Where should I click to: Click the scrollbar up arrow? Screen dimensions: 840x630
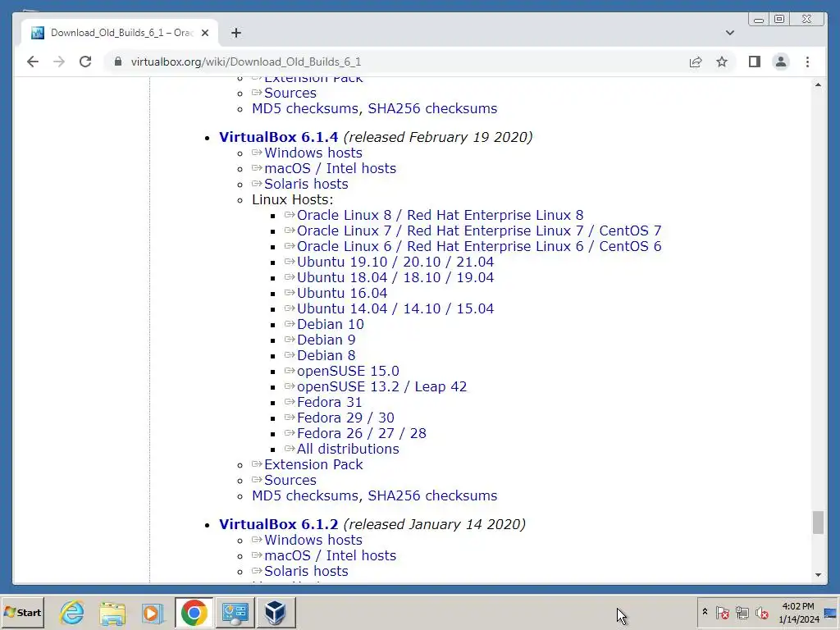818,84
